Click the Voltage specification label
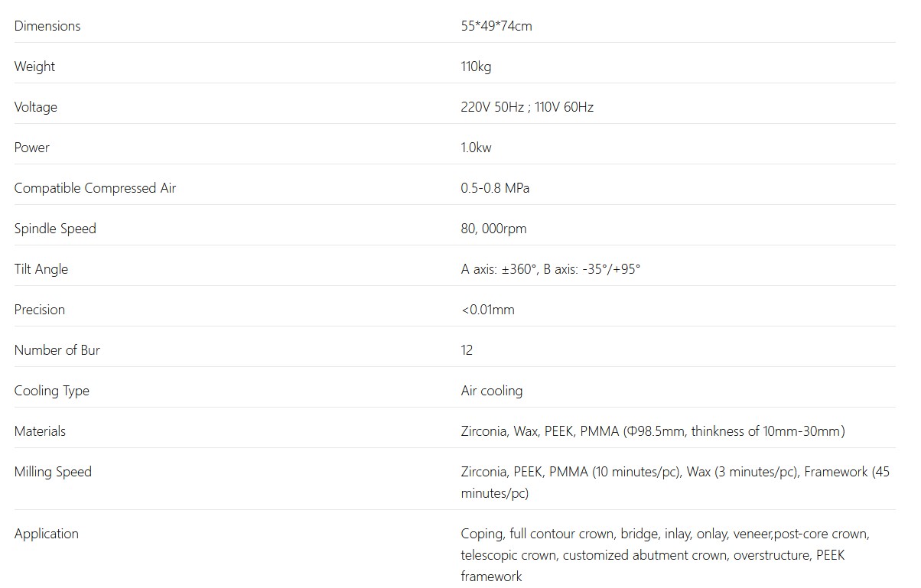 (x=36, y=107)
